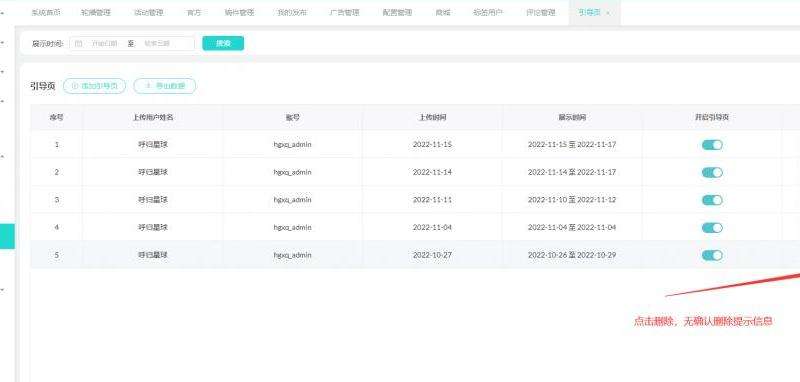This screenshot has height=382, width=800.
Task: Click the 上传时间 column header
Action: pyautogui.click(x=433, y=117)
